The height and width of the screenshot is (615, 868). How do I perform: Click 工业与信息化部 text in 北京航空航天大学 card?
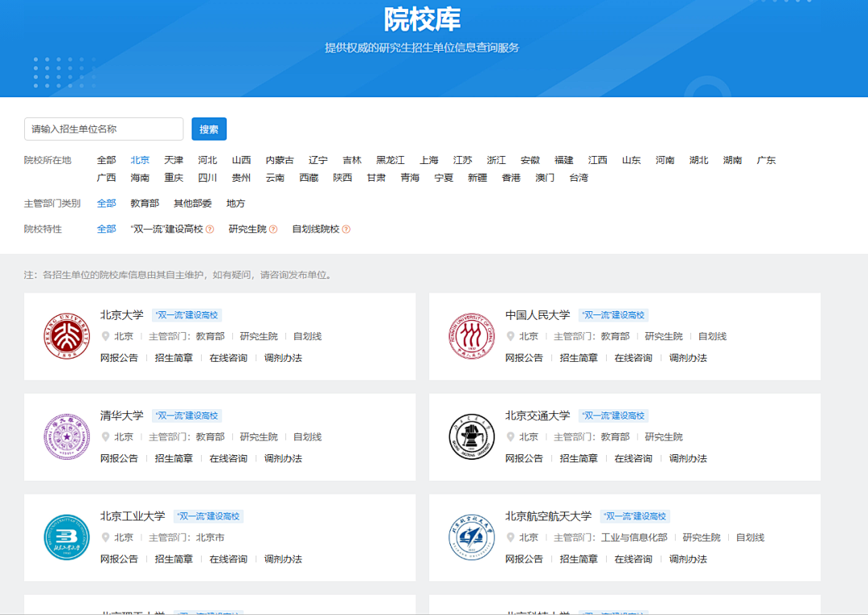point(634,538)
